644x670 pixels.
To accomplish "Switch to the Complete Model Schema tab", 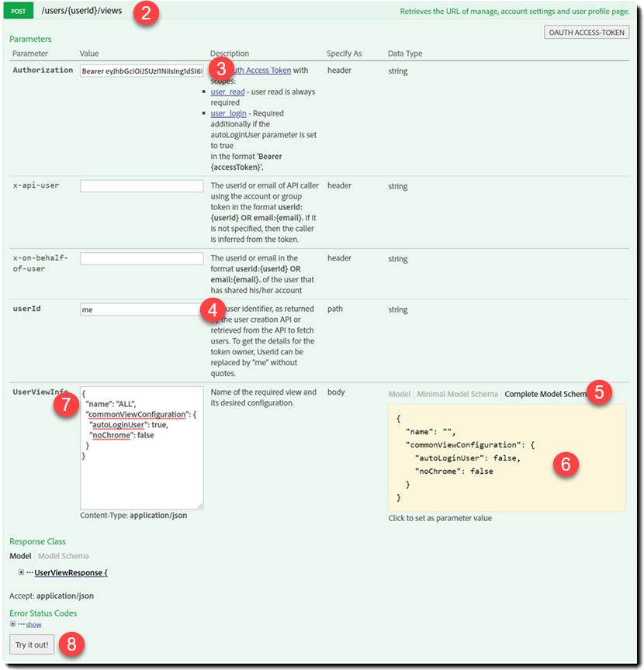I will pyautogui.click(x=546, y=394).
